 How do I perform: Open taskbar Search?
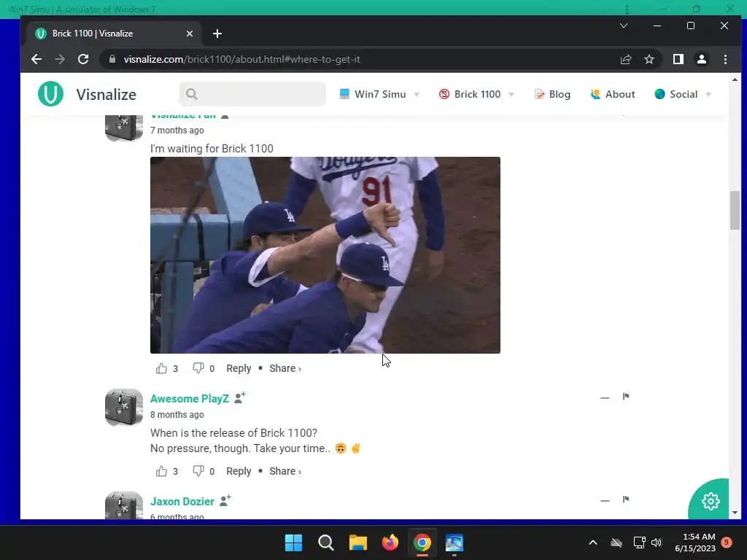coord(326,542)
